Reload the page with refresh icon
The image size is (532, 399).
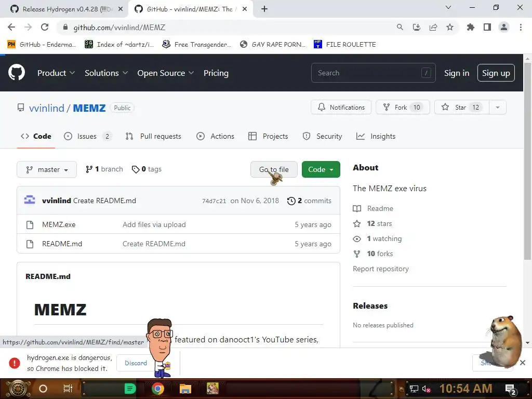(x=45, y=27)
